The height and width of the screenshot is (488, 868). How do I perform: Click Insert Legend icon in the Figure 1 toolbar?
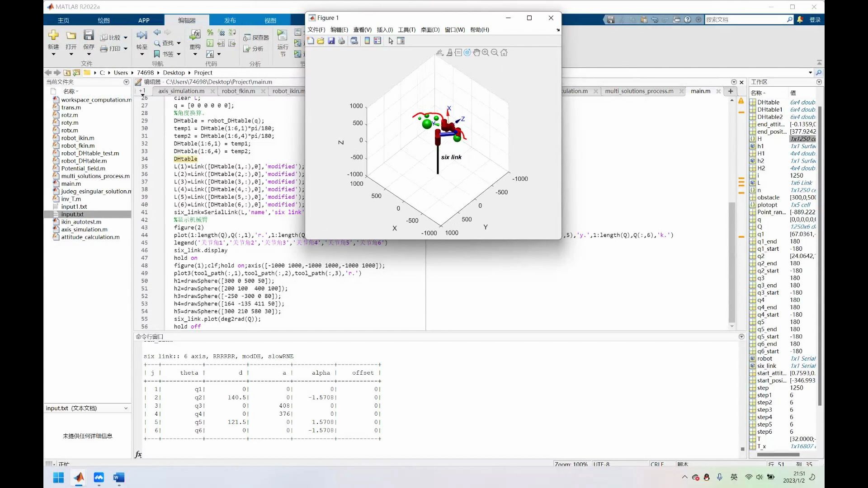[x=377, y=41]
